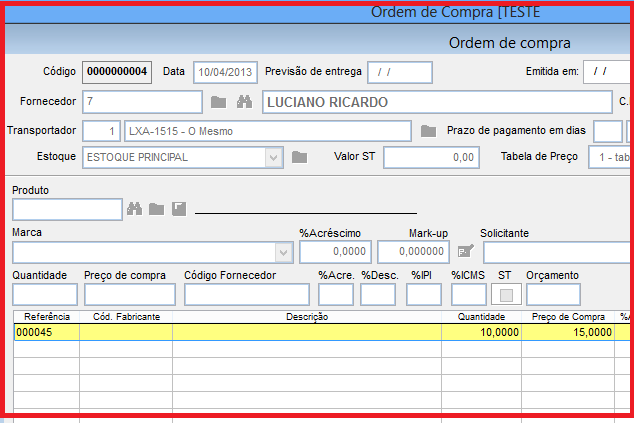
Task: Click the Solicitante field
Action: pos(558,253)
